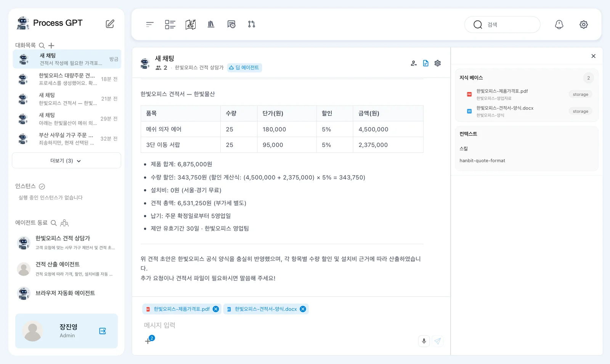The width and height of the screenshot is (610, 364).
Task: Click the 2,375,000 amount cell
Action: (388, 145)
